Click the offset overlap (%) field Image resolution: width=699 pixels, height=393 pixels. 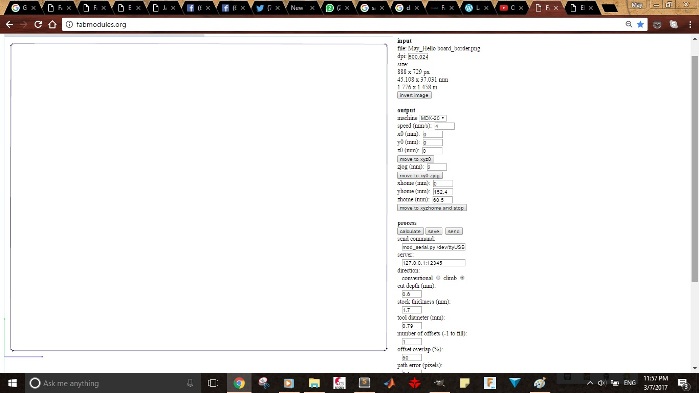pos(411,358)
